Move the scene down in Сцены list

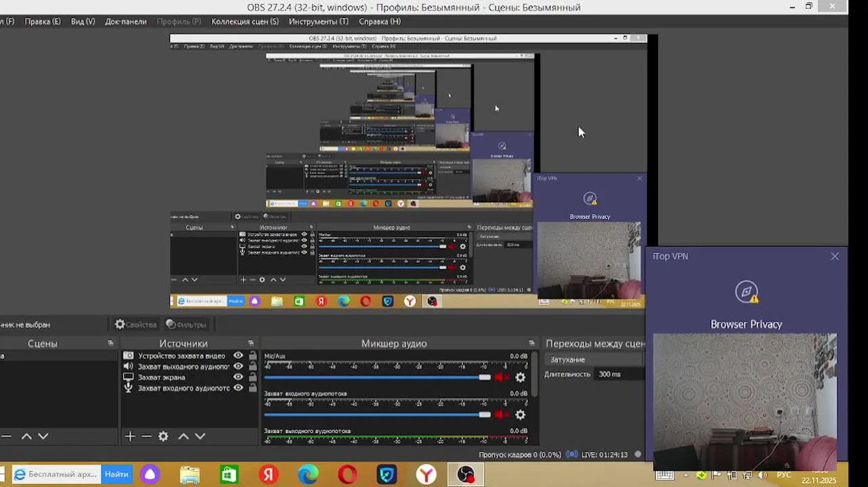(43, 436)
